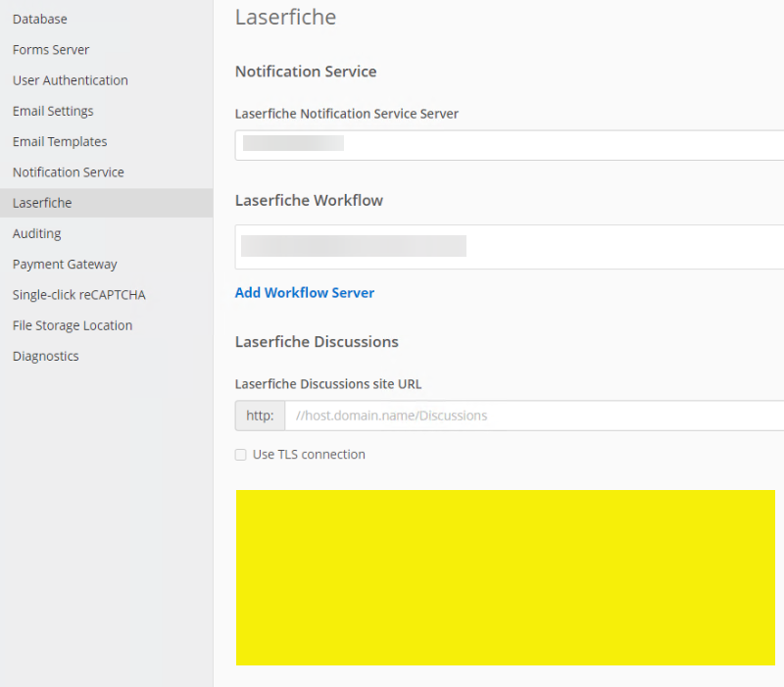Click the Notification Service section heading
This screenshot has height=687, width=784.
pyautogui.click(x=306, y=72)
